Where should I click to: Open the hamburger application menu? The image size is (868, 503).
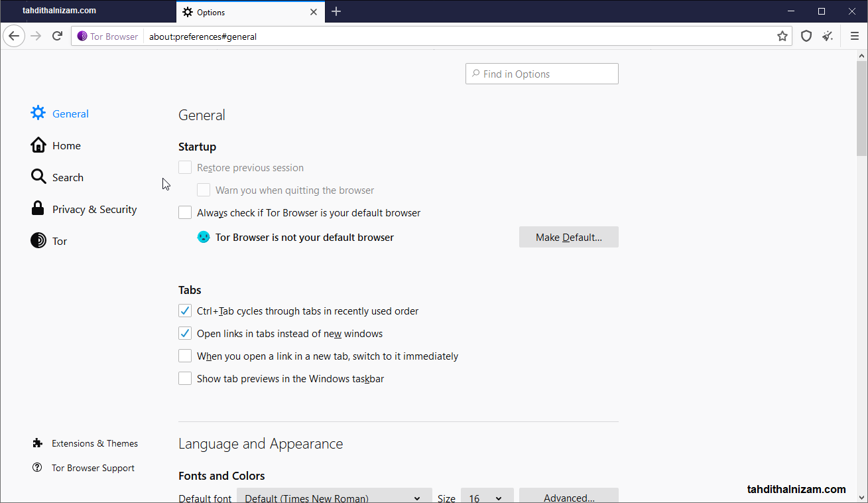coord(854,36)
